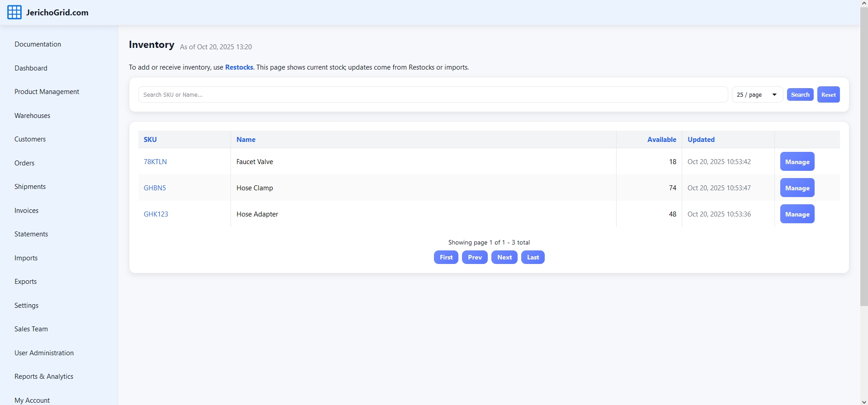Viewport: 868px width, 405px height.
Task: Sort table by SKU column header
Action: coord(150,140)
